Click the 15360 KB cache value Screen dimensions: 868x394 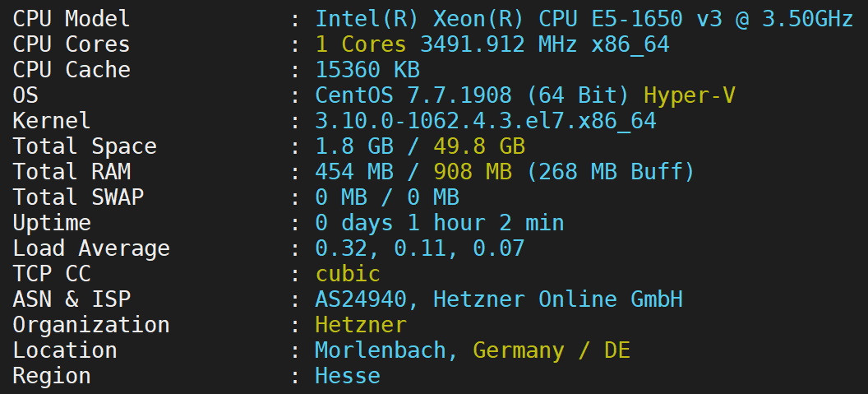coord(367,70)
